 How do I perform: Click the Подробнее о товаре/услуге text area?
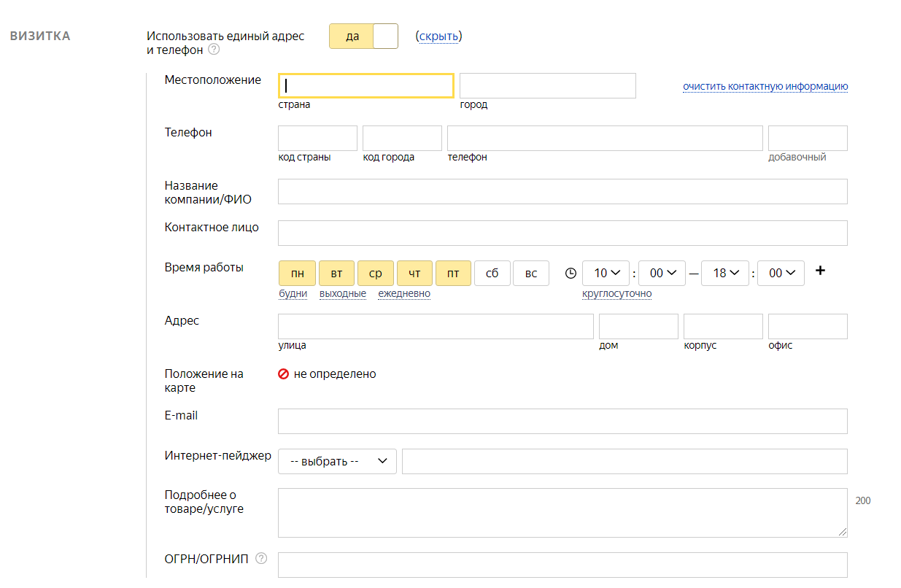click(562, 513)
